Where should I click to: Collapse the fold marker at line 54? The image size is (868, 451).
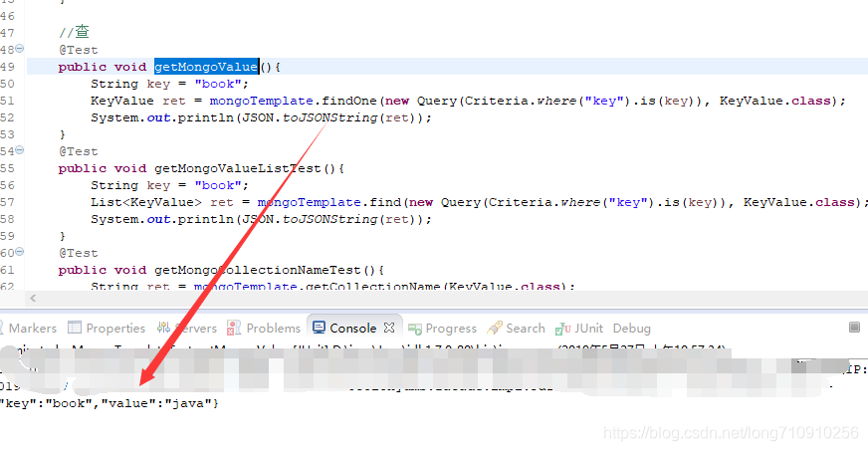[x=20, y=150]
